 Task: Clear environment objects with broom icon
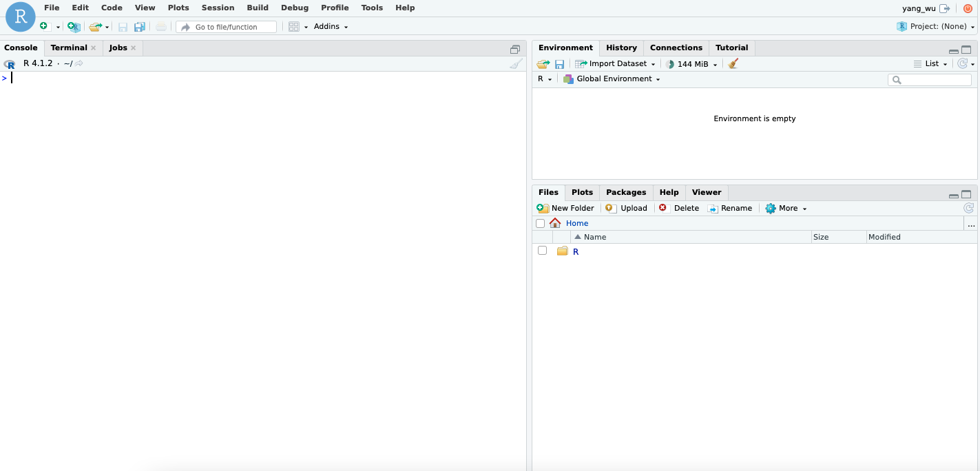pyautogui.click(x=733, y=63)
